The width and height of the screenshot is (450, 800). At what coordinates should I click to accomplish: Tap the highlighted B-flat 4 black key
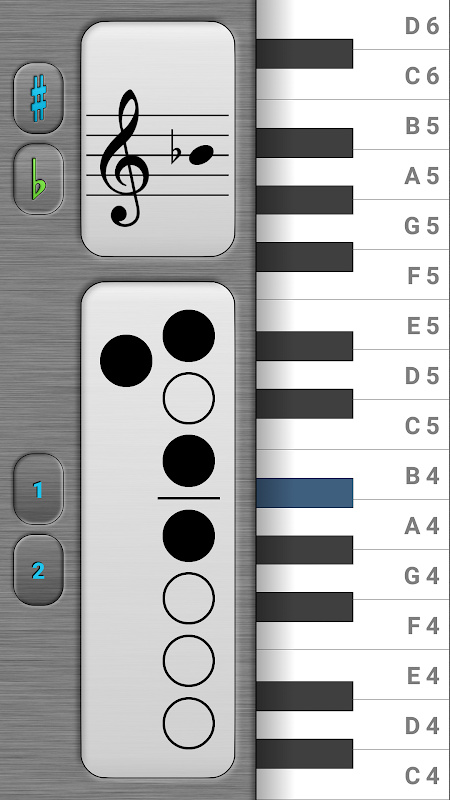click(x=305, y=493)
